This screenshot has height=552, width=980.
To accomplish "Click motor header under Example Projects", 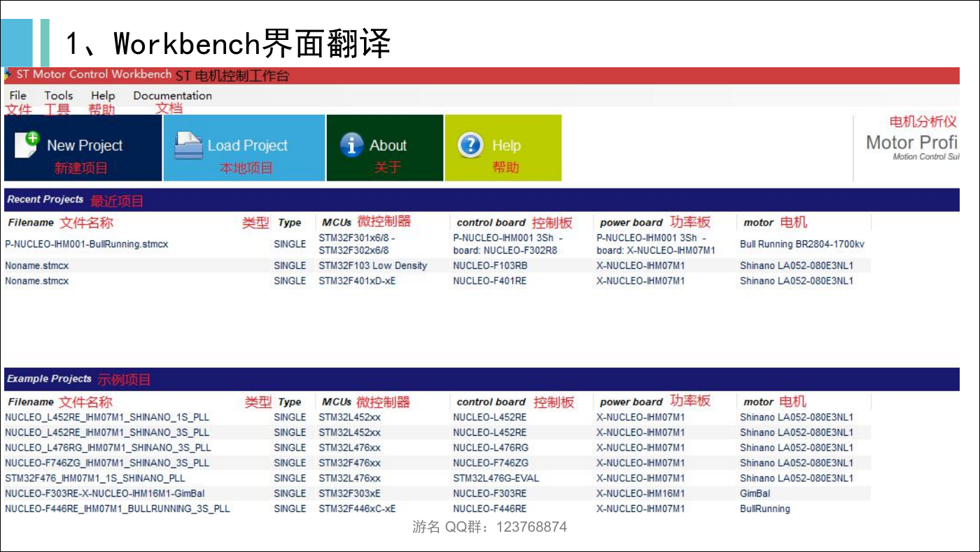I will pos(758,402).
